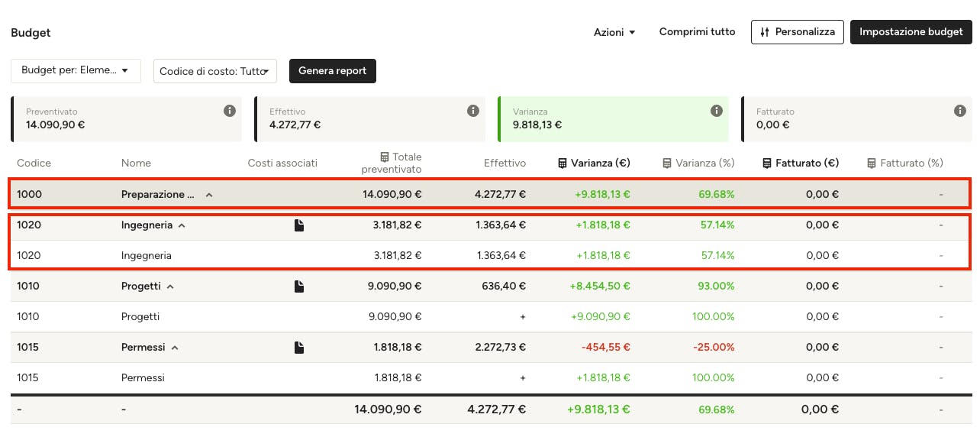
Task: Collapse the Permessi group chevron
Action: [175, 348]
